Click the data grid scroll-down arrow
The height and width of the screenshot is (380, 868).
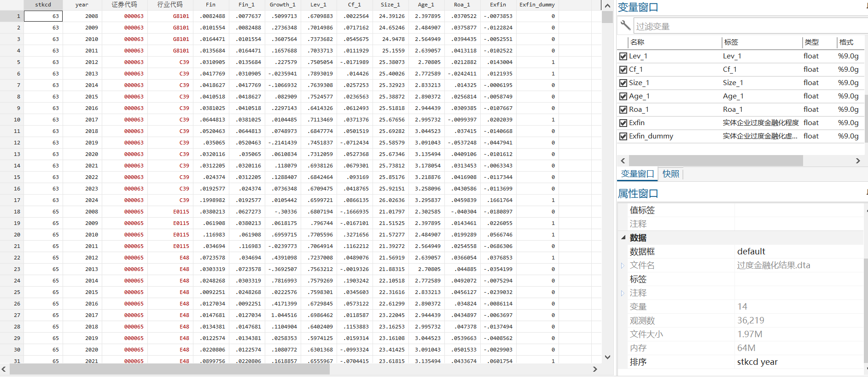tap(607, 357)
